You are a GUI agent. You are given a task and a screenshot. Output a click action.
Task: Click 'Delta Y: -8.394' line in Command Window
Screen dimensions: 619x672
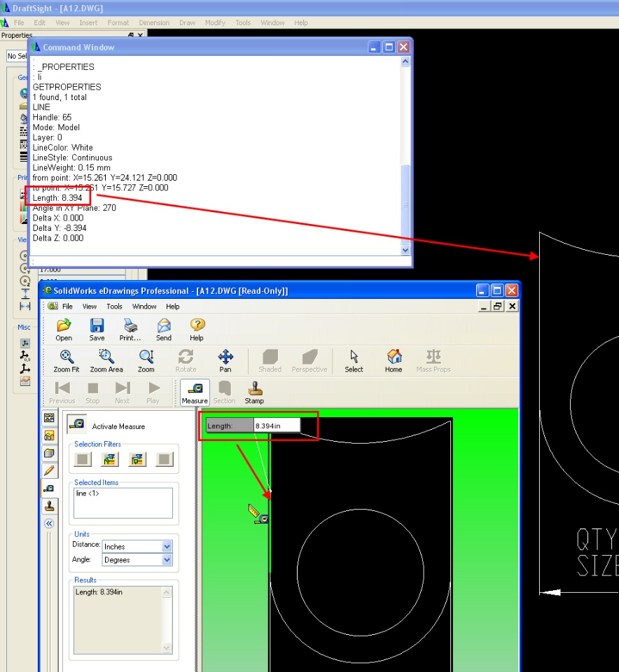60,228
